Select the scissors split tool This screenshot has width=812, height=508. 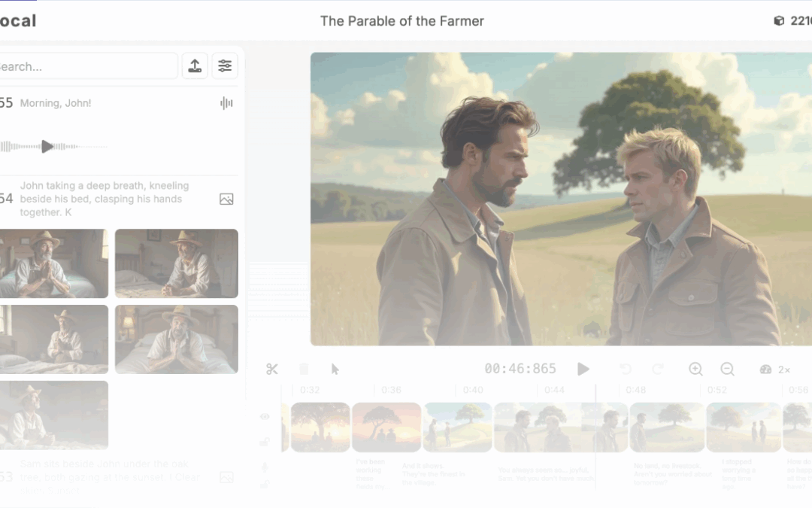[272, 369]
